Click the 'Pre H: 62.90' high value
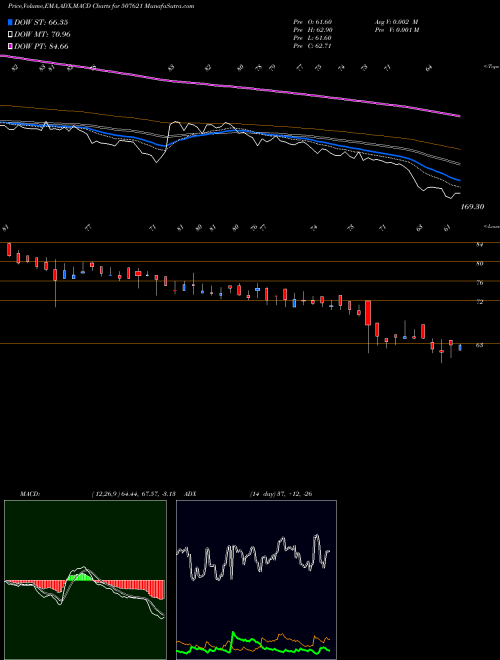 point(313,30)
